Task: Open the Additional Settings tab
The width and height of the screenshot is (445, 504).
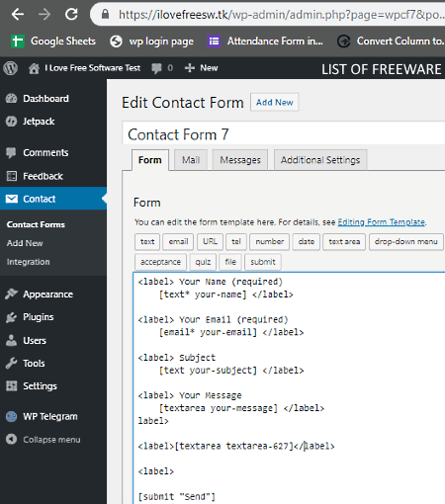Action: click(x=320, y=160)
